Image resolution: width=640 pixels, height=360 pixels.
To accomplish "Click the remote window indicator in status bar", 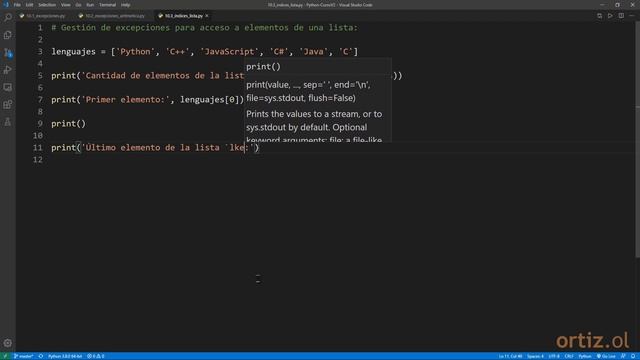I will (5, 356).
